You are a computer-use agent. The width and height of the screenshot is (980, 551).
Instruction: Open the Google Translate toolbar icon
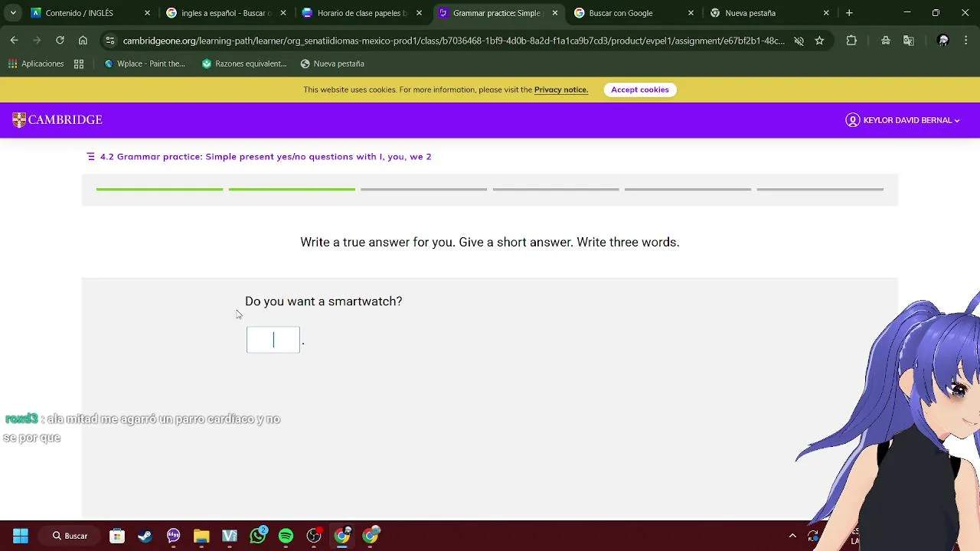click(x=909, y=41)
